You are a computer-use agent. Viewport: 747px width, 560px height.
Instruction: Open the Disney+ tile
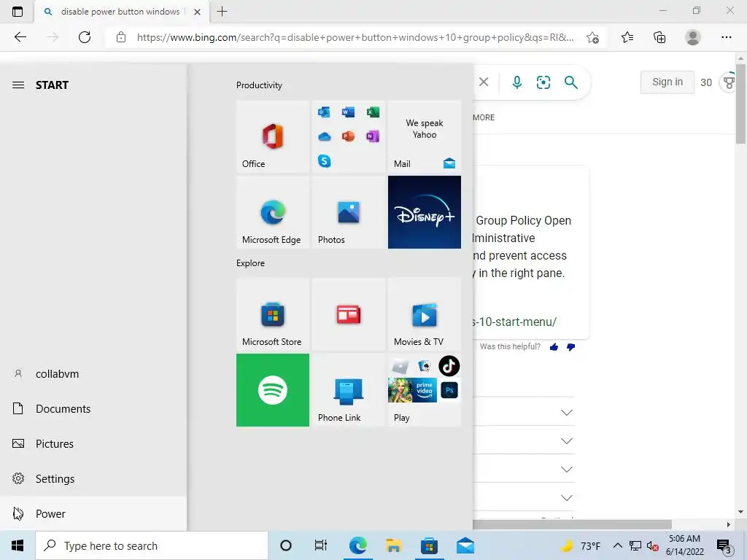425,212
